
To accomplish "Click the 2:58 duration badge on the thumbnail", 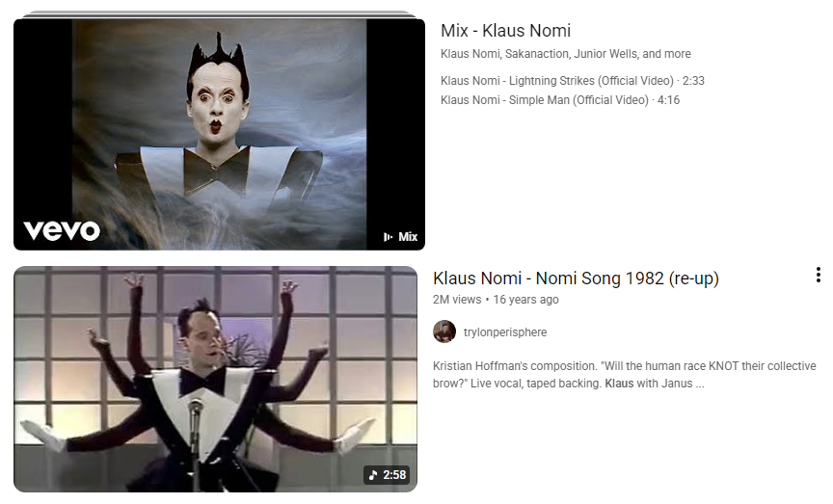I will 388,475.
